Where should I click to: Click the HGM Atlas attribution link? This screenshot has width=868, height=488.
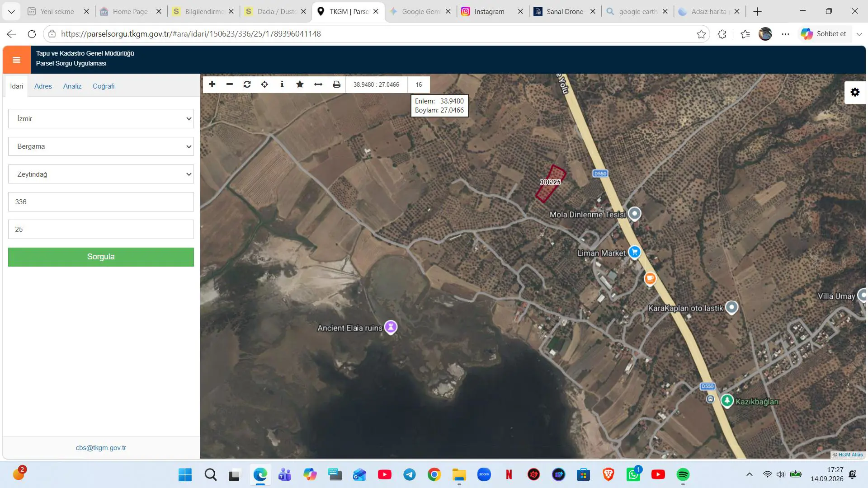(x=850, y=455)
